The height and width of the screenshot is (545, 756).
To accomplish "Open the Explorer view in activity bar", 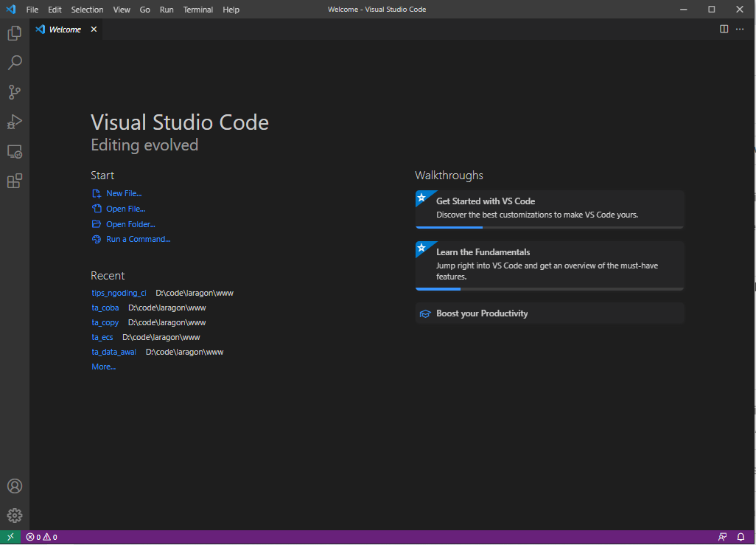I will (x=15, y=33).
